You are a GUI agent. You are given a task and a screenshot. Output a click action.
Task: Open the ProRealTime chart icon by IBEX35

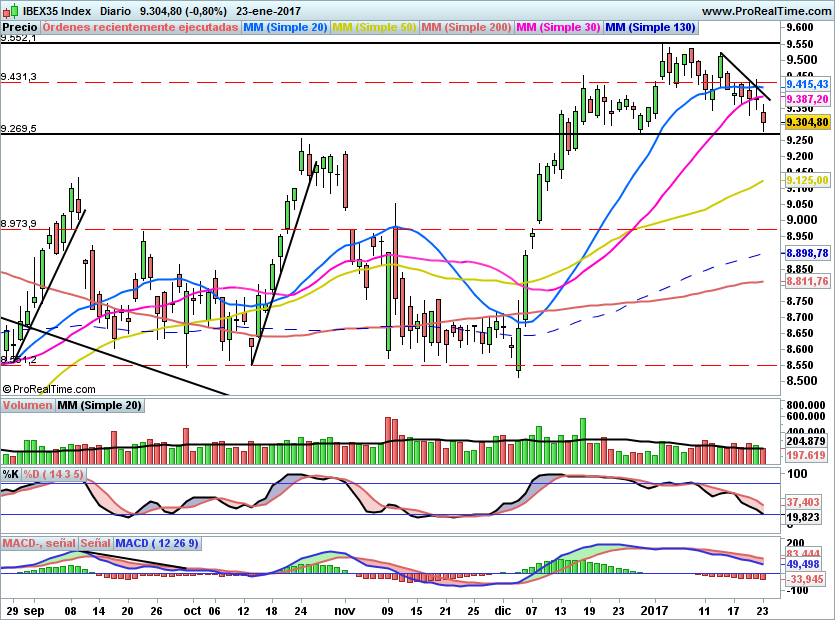(x=11, y=11)
